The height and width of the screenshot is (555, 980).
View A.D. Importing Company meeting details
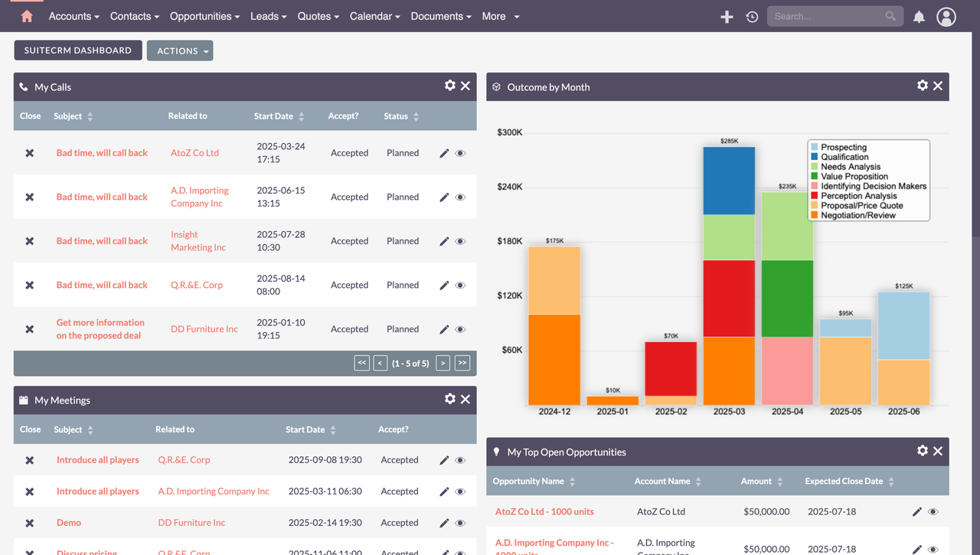pyautogui.click(x=460, y=491)
